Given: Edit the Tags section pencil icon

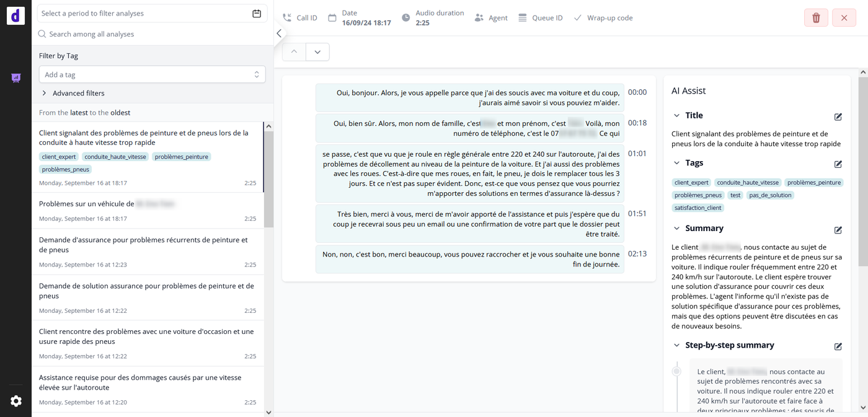Looking at the screenshot, I should click(x=838, y=164).
